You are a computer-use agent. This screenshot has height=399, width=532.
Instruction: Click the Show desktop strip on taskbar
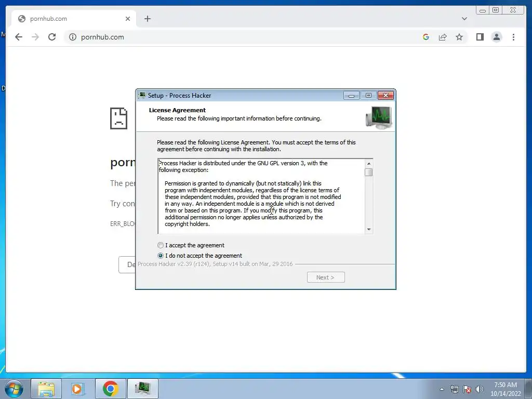coord(528,389)
